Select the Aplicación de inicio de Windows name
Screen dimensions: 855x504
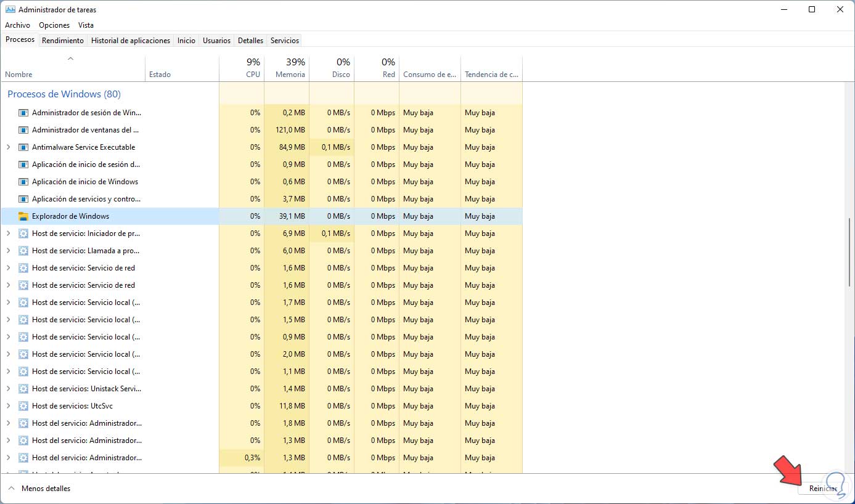point(85,182)
